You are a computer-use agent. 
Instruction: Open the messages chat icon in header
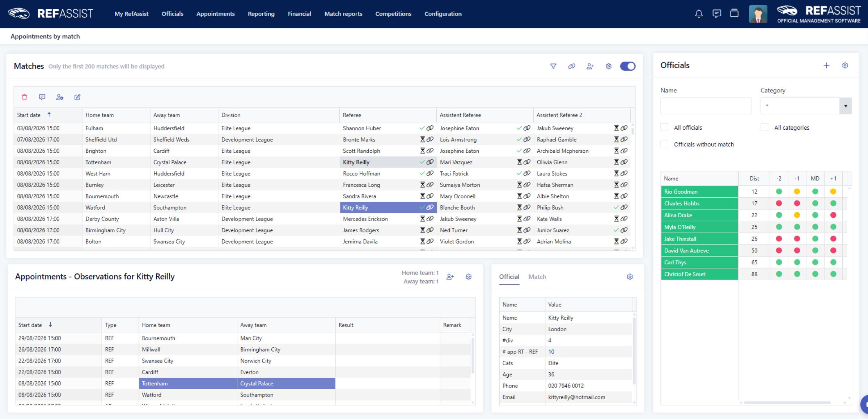tap(716, 14)
